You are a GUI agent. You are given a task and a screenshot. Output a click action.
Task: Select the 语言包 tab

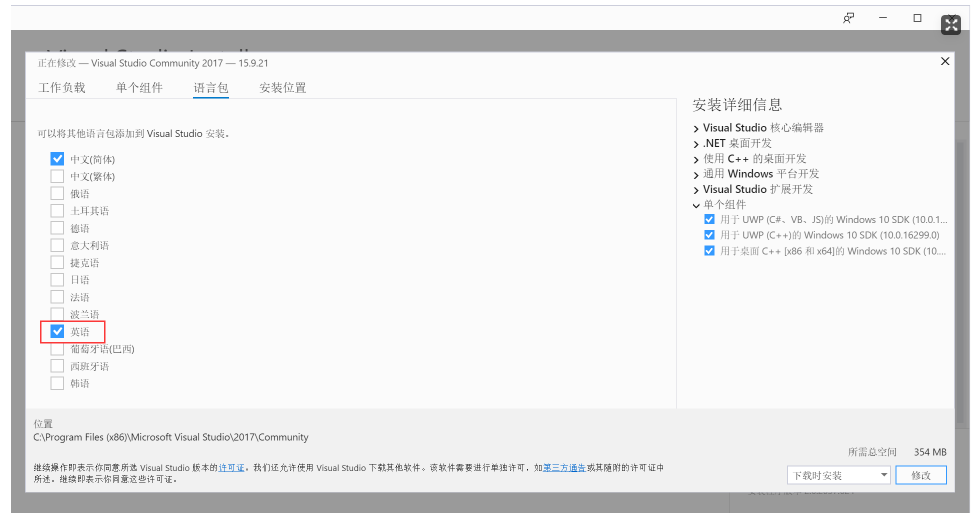click(211, 88)
